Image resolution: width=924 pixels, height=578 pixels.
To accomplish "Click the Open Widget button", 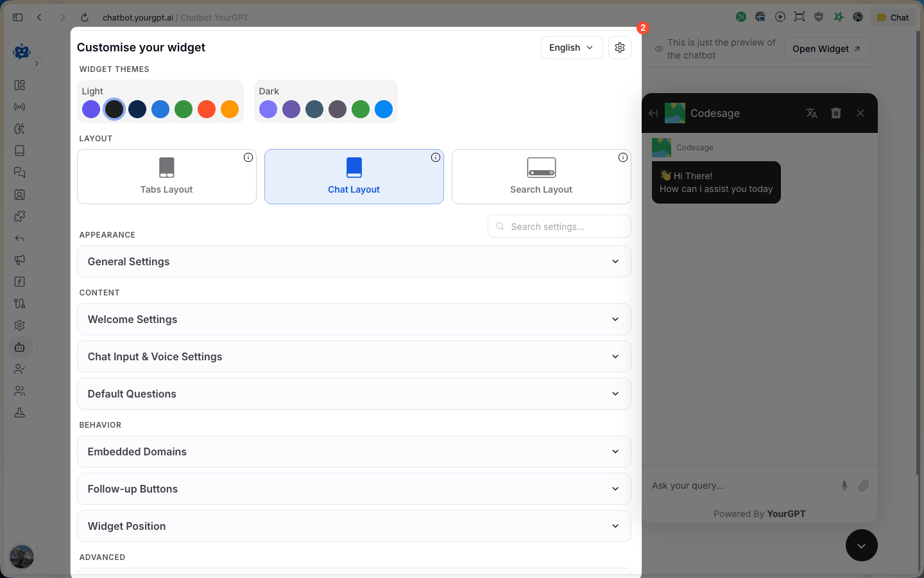I will pos(826,48).
